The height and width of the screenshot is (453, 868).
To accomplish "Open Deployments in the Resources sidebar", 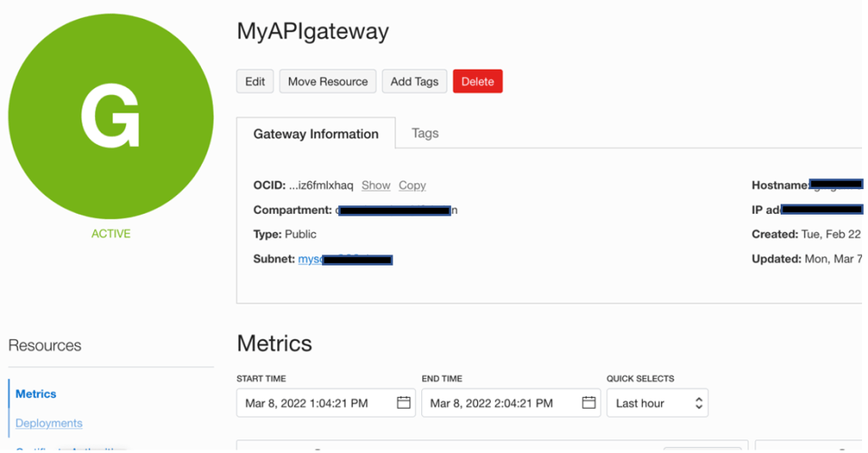I will pos(49,422).
